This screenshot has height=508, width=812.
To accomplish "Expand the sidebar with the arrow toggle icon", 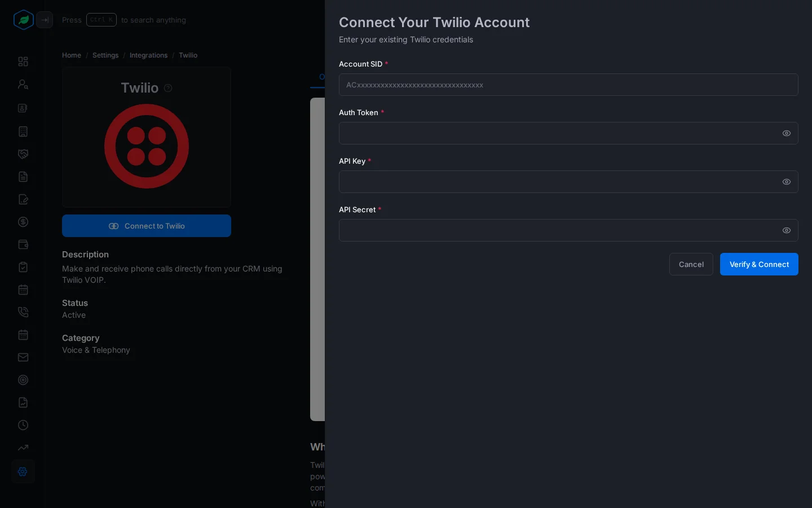I will [45, 20].
